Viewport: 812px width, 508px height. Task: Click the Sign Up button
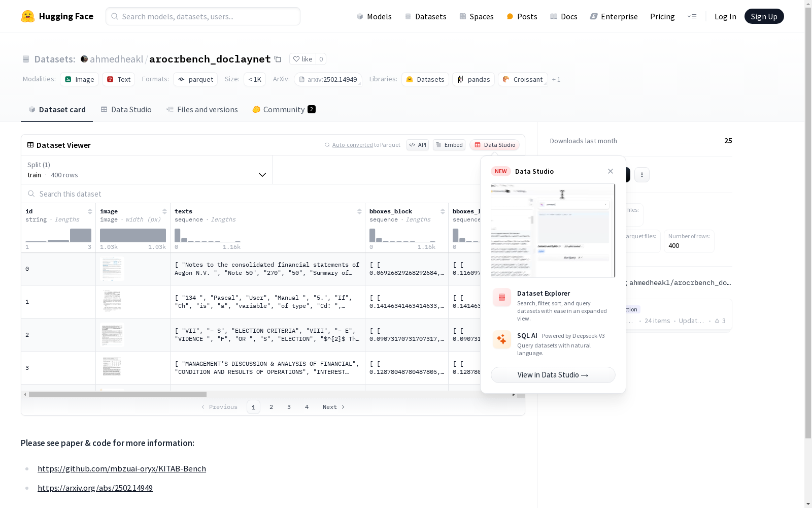click(764, 16)
